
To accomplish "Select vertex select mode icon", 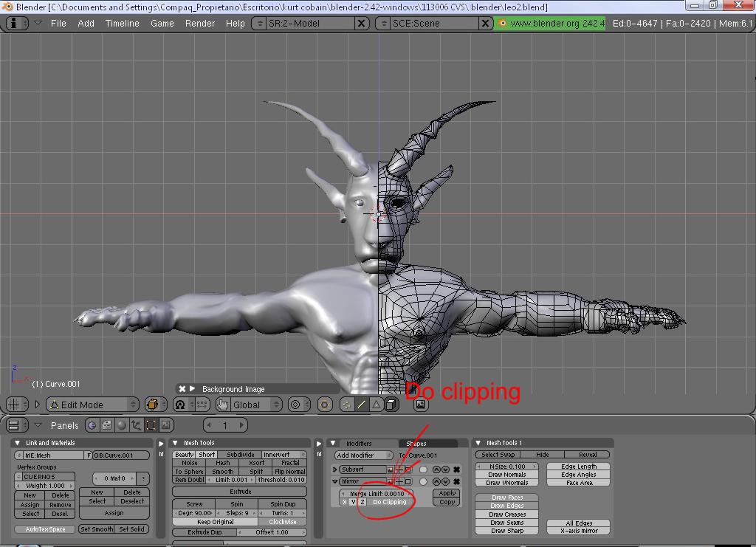I will [346, 405].
